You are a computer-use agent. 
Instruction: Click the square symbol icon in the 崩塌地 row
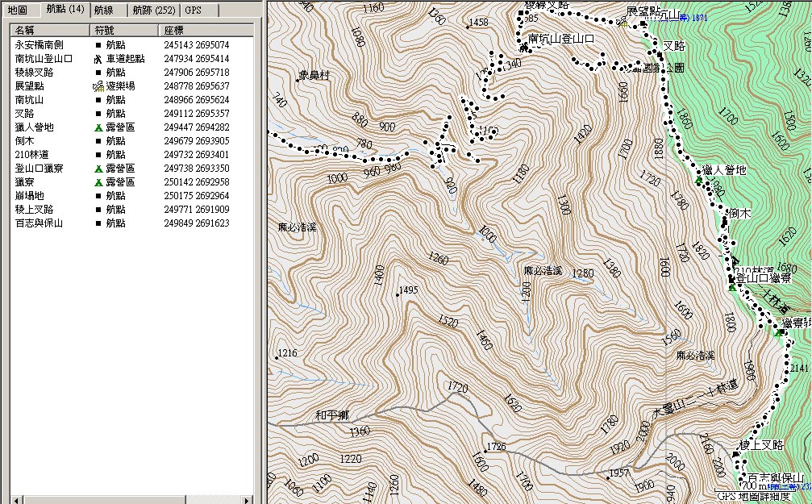click(x=98, y=196)
